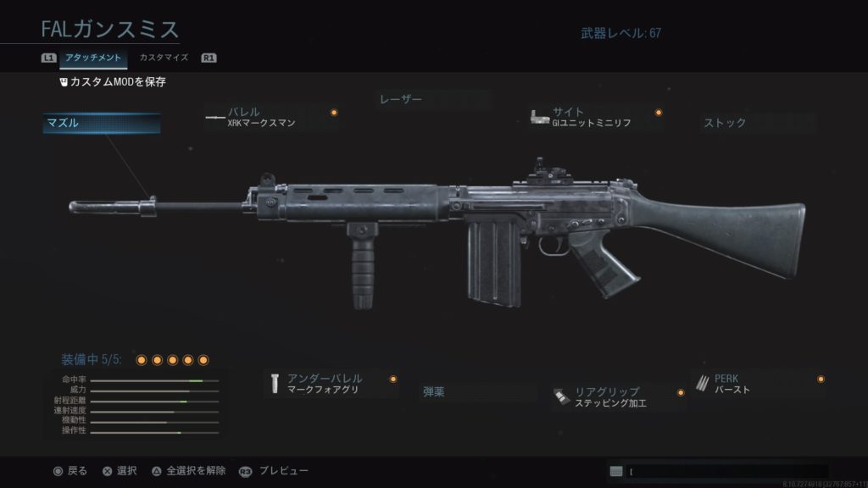Toggle the equipped dot on barrel slot
The image size is (868, 488).
(334, 113)
